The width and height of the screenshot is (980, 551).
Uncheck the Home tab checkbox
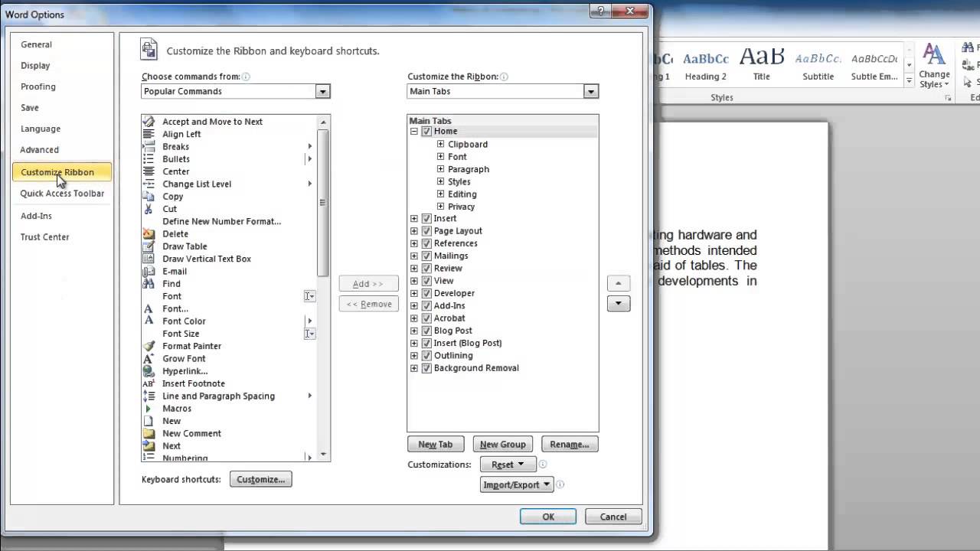[426, 132]
